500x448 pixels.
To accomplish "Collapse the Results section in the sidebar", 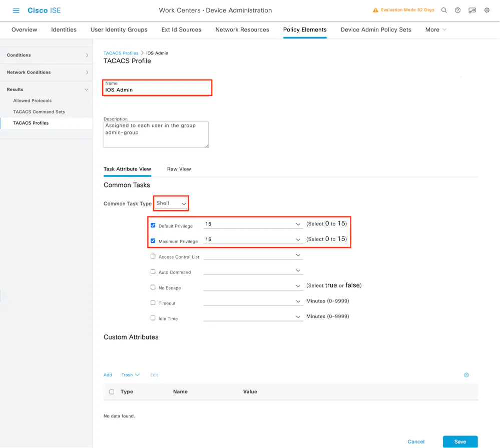I will click(x=86, y=89).
